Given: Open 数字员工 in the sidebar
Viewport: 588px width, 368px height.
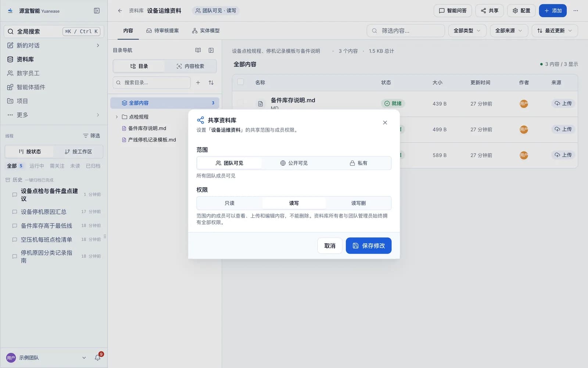Looking at the screenshot, I should (54, 73).
